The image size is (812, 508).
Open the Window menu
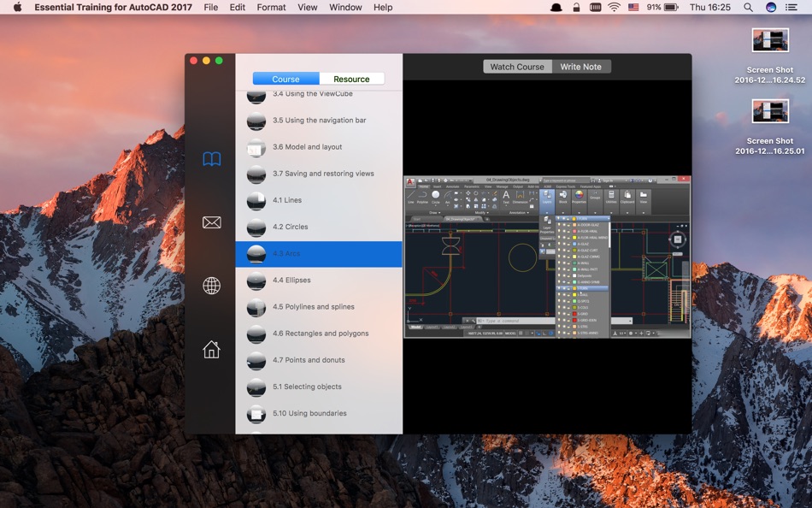(345, 7)
